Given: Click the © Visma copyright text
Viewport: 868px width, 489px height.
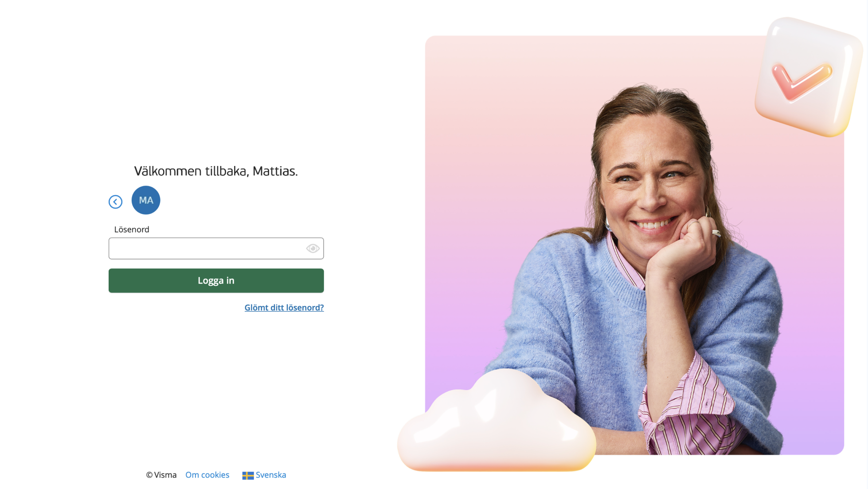Looking at the screenshot, I should (x=161, y=475).
